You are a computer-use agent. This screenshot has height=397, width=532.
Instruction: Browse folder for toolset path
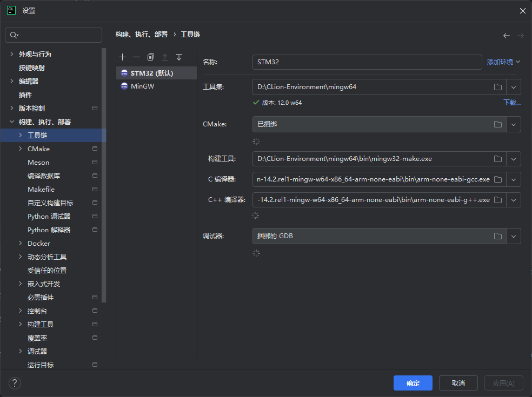pyautogui.click(x=498, y=87)
